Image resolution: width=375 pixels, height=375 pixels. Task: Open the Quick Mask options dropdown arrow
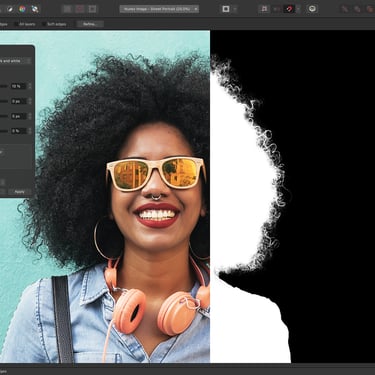234,9
